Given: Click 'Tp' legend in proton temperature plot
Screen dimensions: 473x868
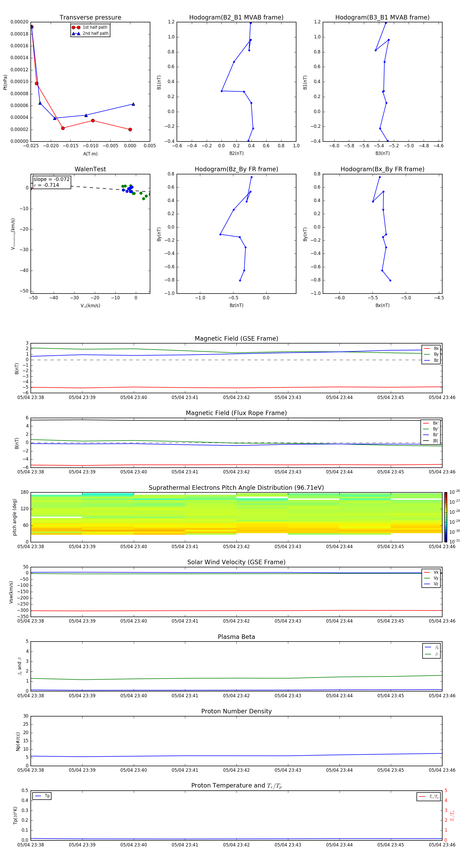Looking at the screenshot, I should [42, 796].
